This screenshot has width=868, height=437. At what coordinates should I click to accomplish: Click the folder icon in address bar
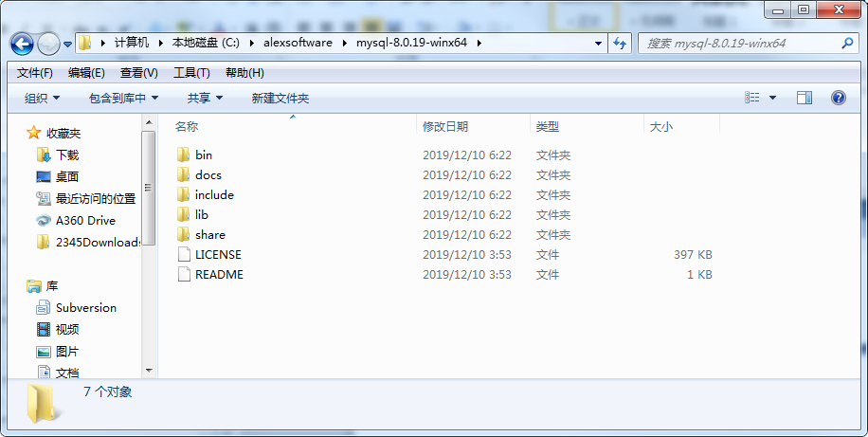[x=84, y=43]
